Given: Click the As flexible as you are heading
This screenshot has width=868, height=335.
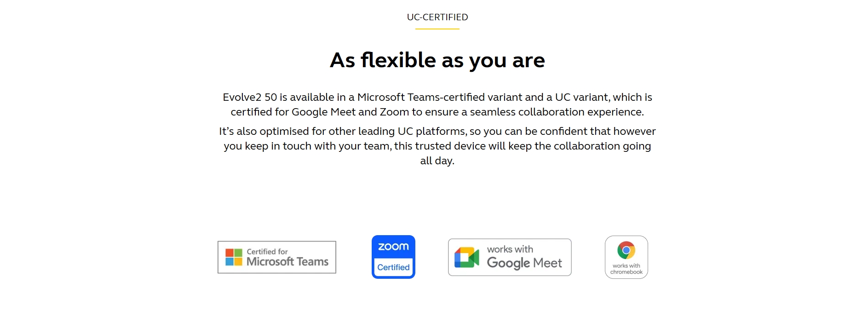Looking at the screenshot, I should coord(437,60).
